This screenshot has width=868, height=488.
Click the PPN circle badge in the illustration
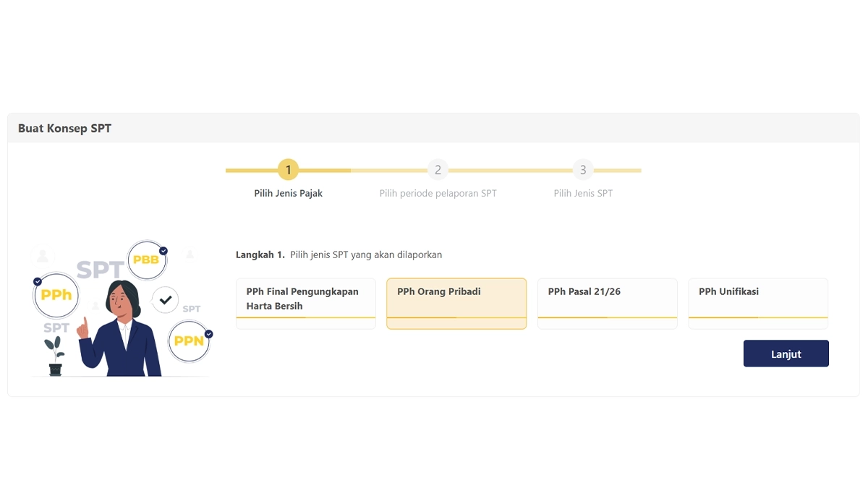[189, 341]
